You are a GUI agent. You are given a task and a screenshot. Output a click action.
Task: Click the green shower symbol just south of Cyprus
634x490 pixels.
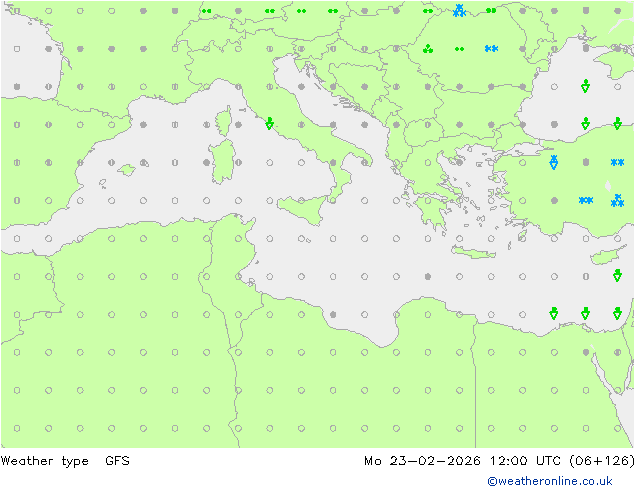617,275
